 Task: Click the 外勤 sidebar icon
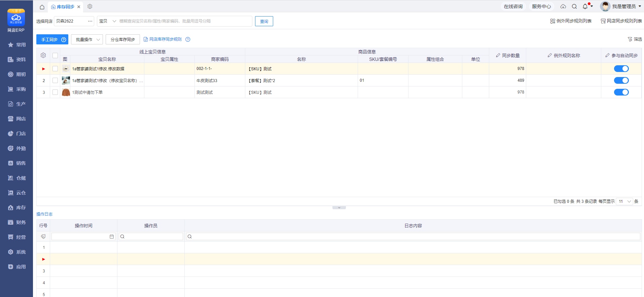coord(10,148)
